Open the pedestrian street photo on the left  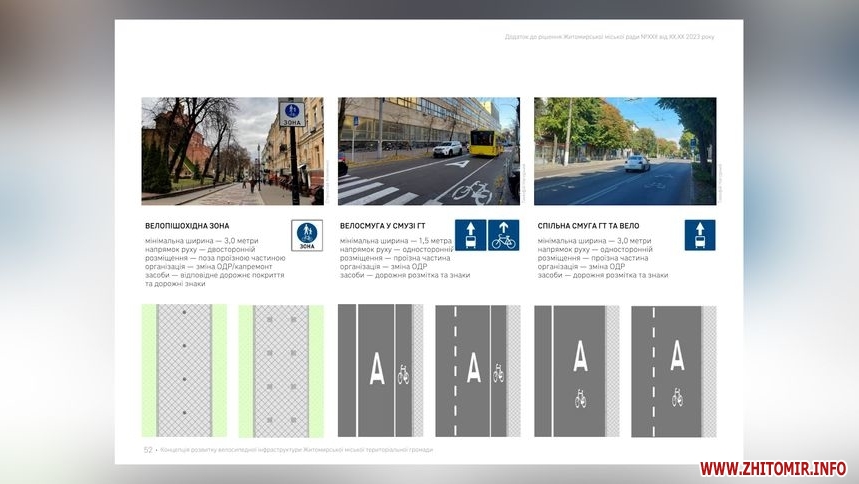232,151
